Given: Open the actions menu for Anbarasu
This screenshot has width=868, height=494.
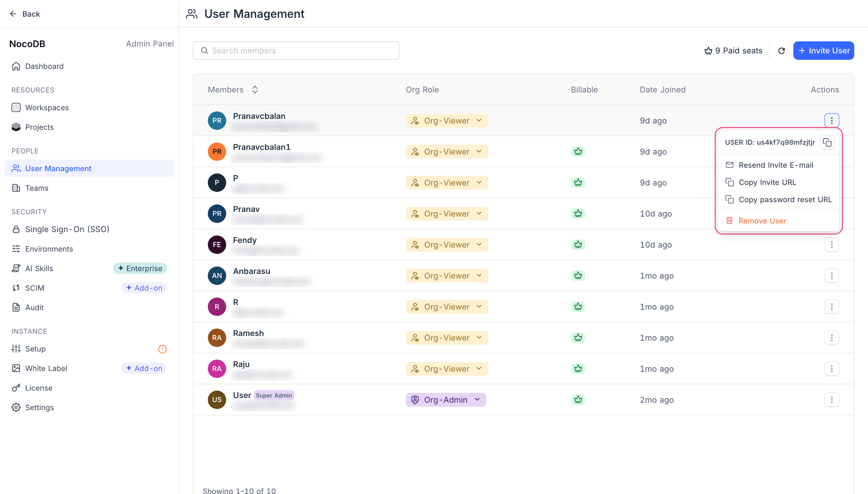Looking at the screenshot, I should pos(831,275).
